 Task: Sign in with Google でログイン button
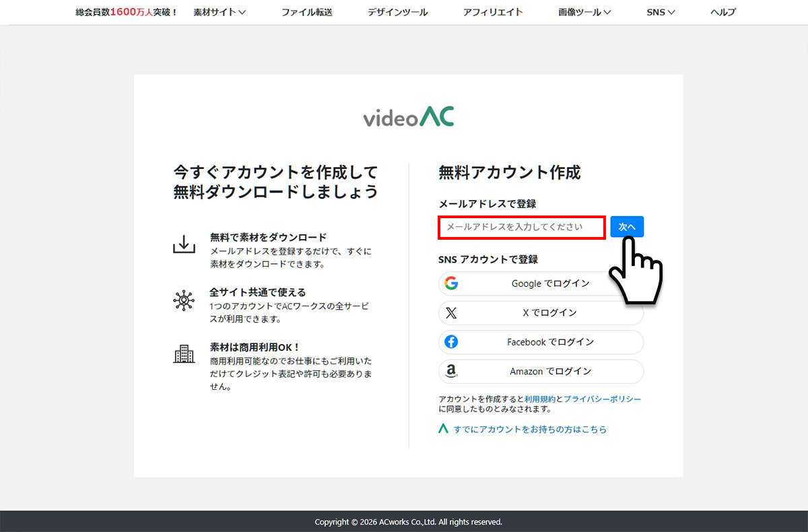tap(541, 284)
